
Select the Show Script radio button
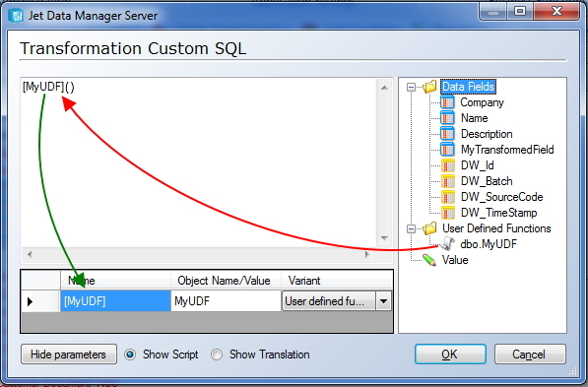tap(130, 355)
